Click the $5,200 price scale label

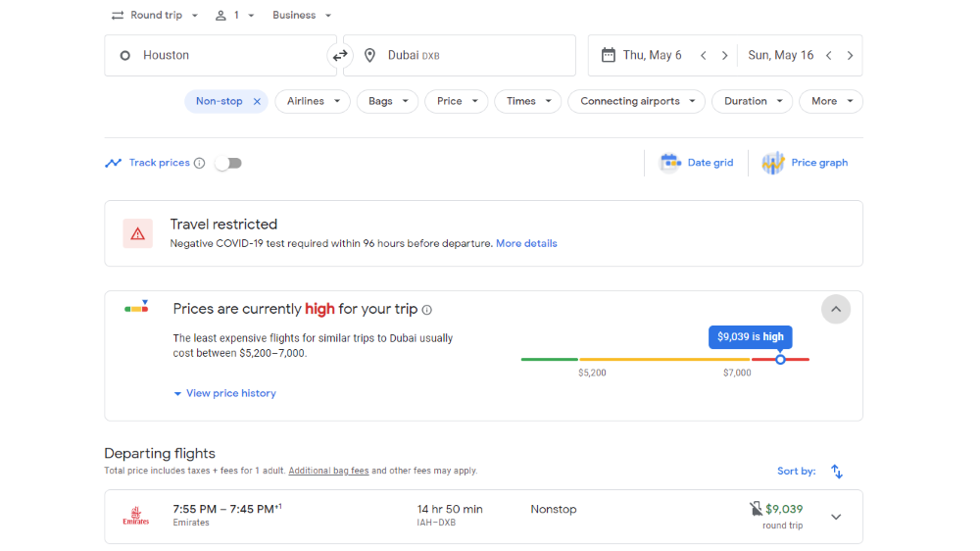click(x=592, y=373)
